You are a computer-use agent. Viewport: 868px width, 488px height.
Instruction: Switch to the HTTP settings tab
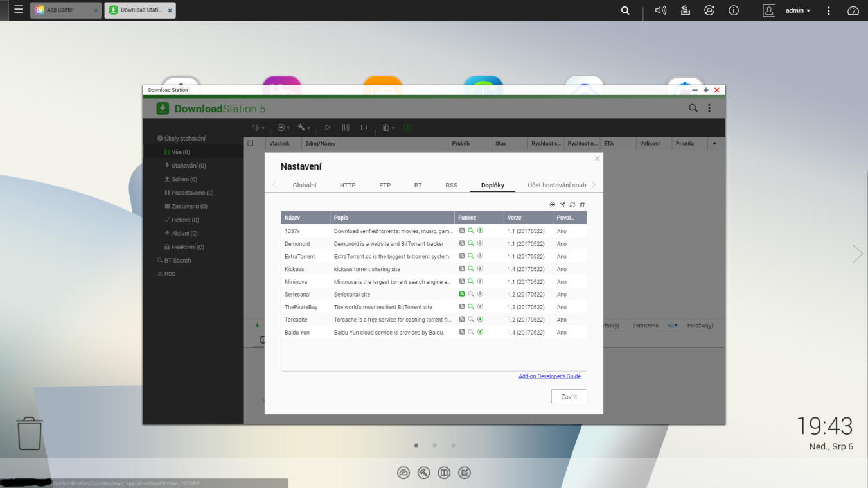[348, 186]
